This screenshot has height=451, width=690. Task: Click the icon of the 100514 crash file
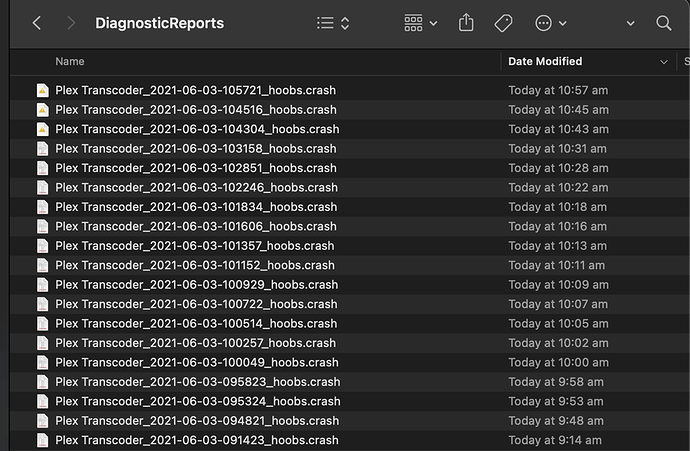[42, 323]
